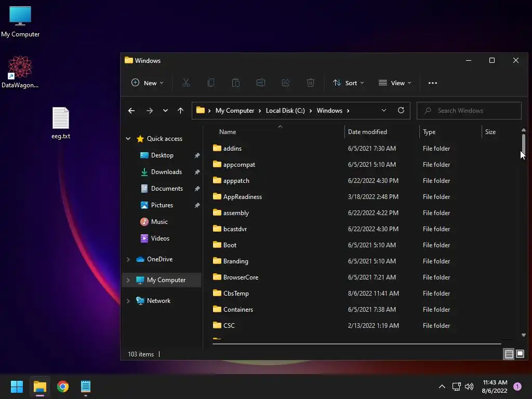Click My Computer in address bar
Screen dimensions: 532x399
(x=235, y=111)
